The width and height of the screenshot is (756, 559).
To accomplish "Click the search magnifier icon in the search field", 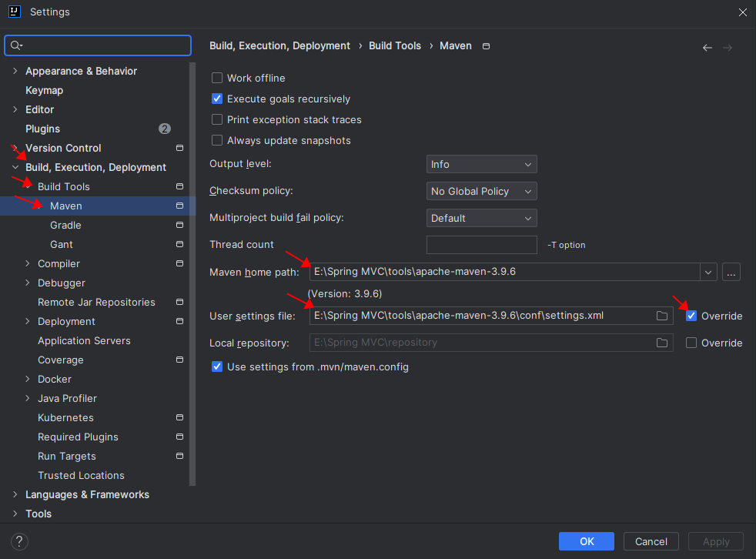I will point(16,46).
